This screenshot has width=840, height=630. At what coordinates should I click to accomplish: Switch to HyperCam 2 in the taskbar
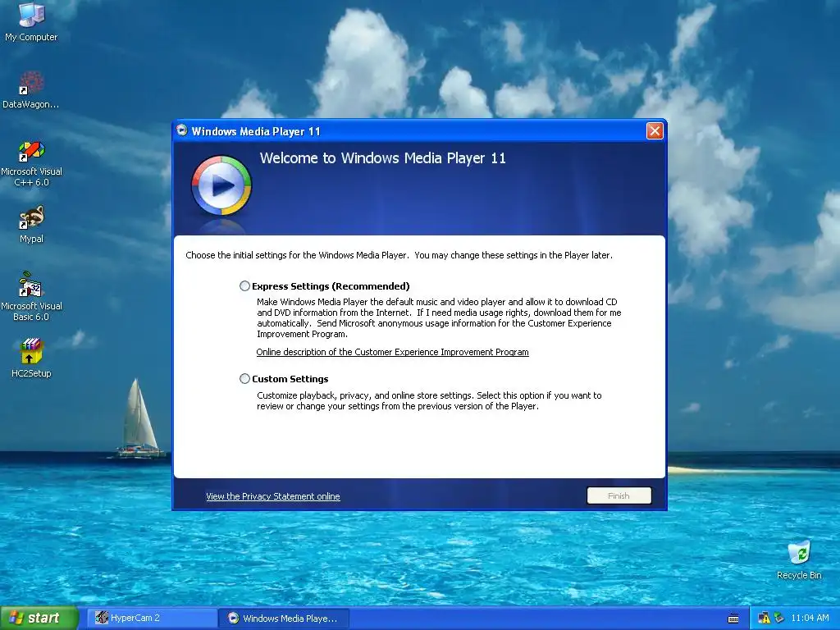(x=152, y=619)
